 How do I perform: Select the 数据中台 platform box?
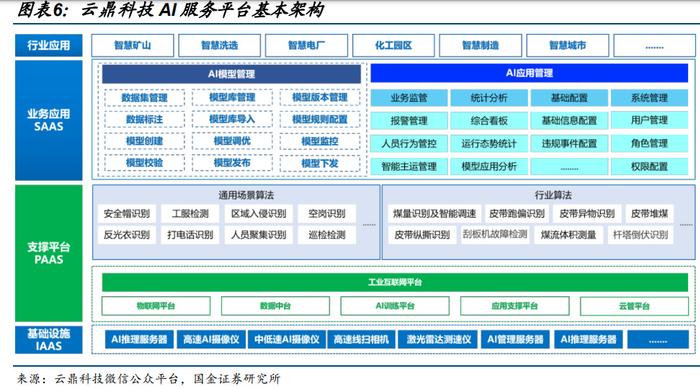click(275, 306)
